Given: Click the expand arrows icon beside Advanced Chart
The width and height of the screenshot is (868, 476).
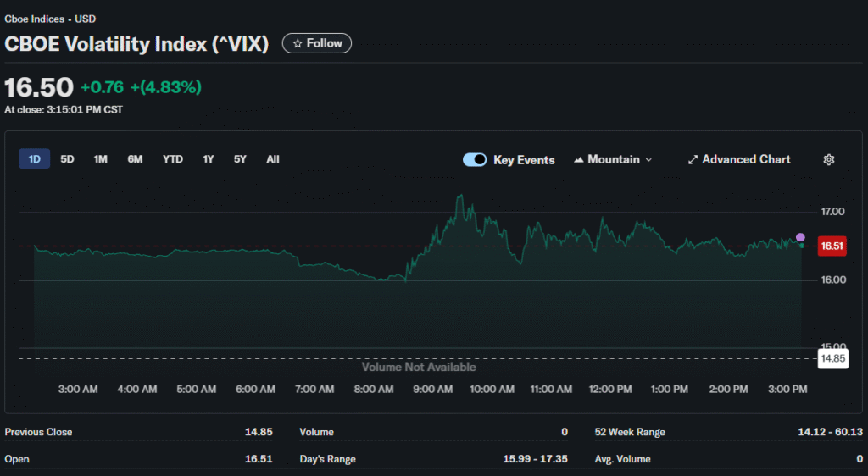Looking at the screenshot, I should coord(693,160).
